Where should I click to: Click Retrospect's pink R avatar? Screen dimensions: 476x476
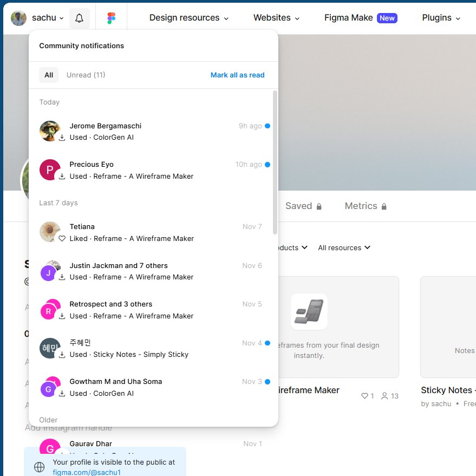(48, 311)
